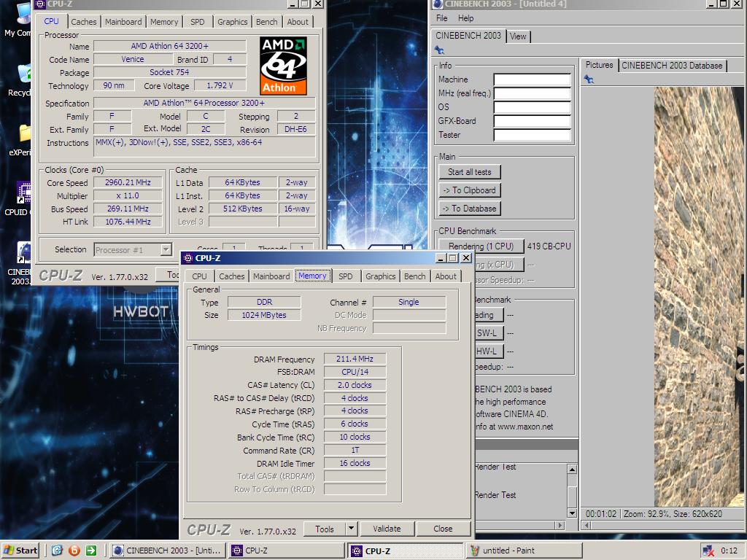Image resolution: width=747 pixels, height=560 pixels.
Task: Click the left arrow of picture horizontal scrollbar
Action: (587, 525)
